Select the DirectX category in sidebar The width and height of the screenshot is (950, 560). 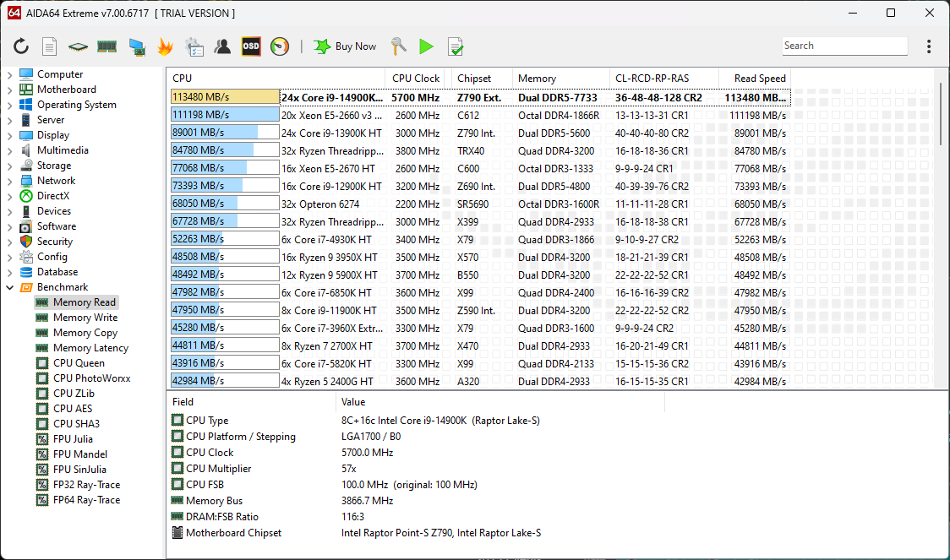pyautogui.click(x=53, y=196)
